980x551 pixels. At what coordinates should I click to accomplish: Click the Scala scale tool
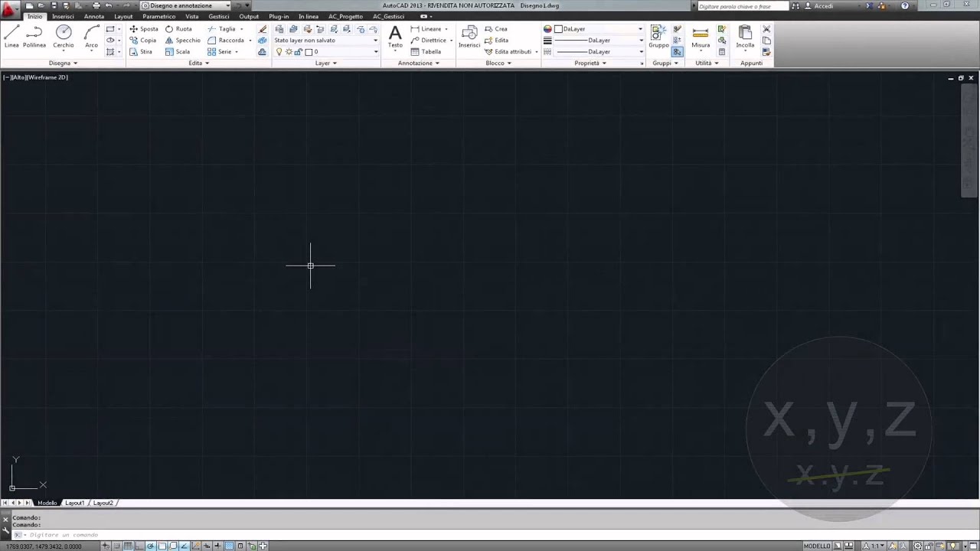pyautogui.click(x=178, y=52)
